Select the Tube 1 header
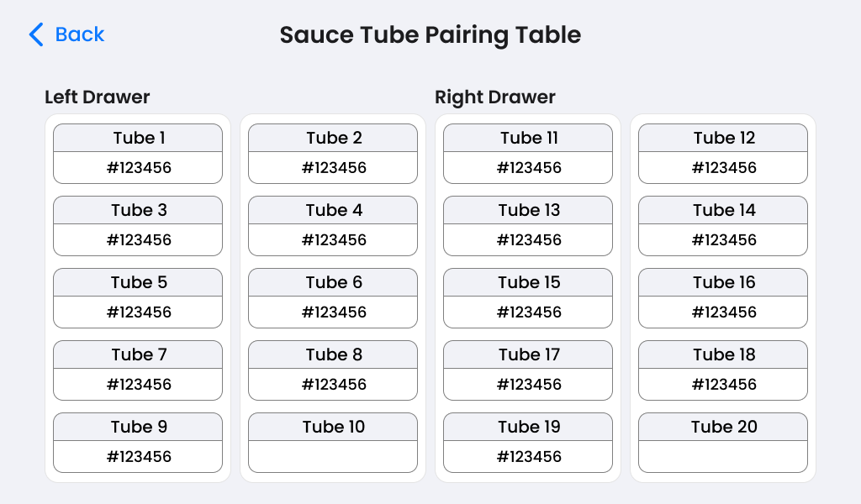The image size is (861, 504). click(x=138, y=138)
